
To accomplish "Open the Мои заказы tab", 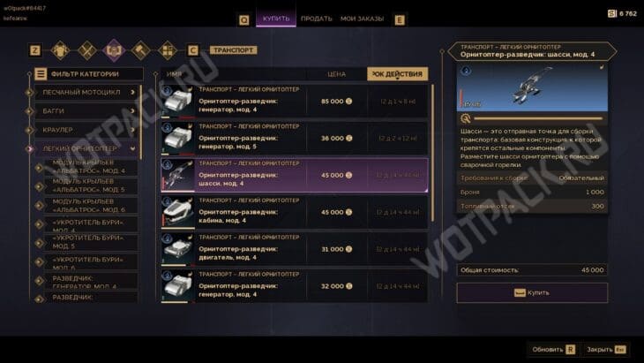I will [x=362, y=19].
